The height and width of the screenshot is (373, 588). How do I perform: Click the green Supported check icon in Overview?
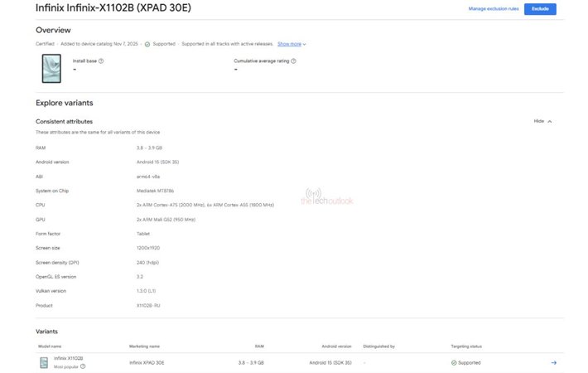tap(147, 44)
